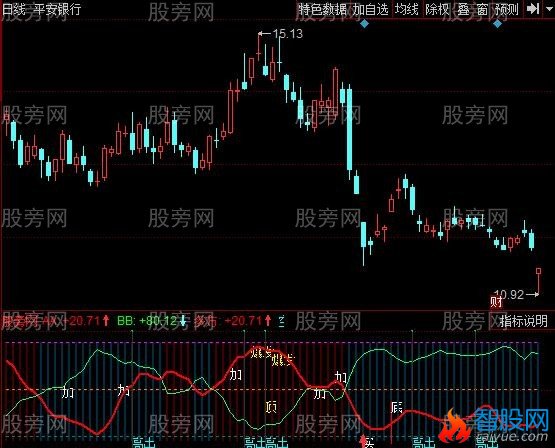Toggle the 除权 ex-rights adjustment
The width and height of the screenshot is (555, 448).
click(x=437, y=10)
